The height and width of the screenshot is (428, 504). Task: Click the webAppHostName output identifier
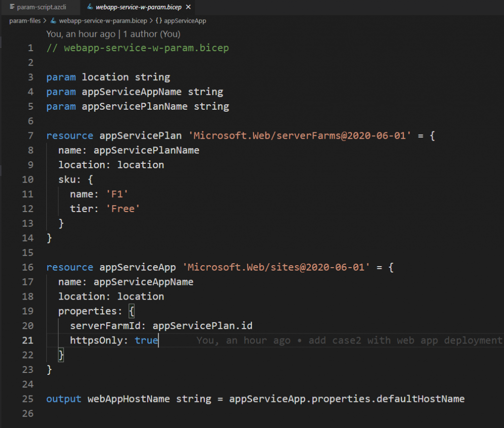[129, 399]
